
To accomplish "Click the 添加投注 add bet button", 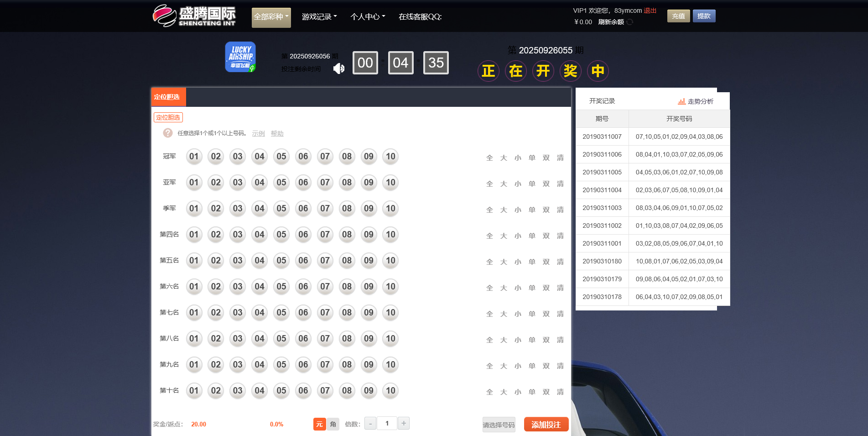I will point(546,425).
